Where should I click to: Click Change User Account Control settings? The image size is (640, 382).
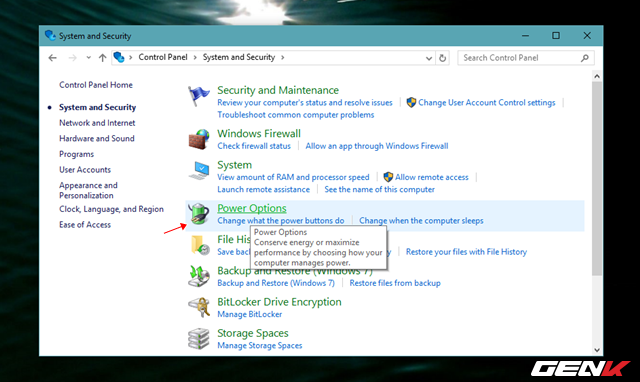tap(487, 102)
